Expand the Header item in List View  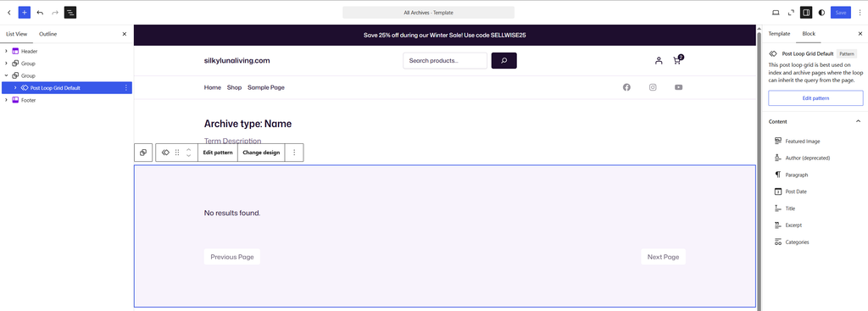[x=6, y=51]
